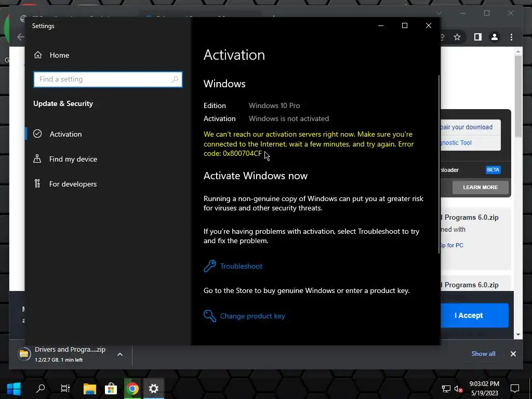Toggle the Chrome side panel icon

478,37
